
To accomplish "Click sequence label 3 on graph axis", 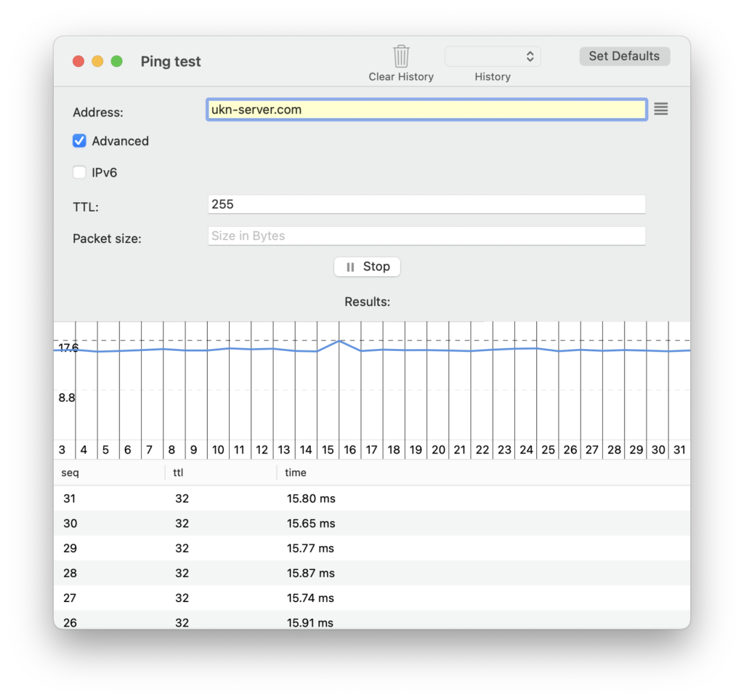I will pyautogui.click(x=62, y=450).
